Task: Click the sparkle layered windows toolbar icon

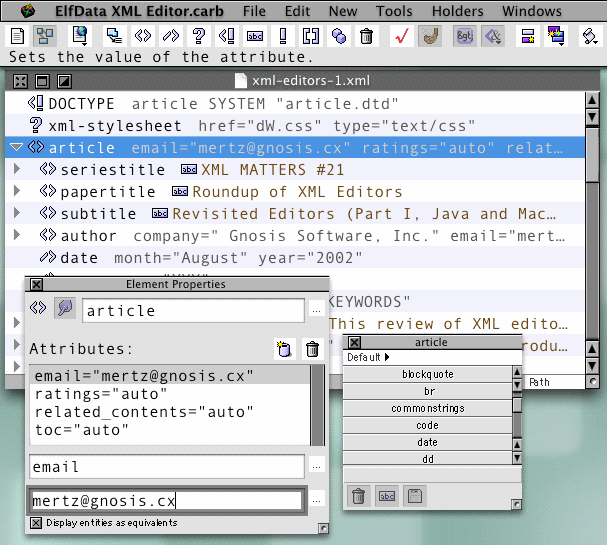Action: pos(556,36)
